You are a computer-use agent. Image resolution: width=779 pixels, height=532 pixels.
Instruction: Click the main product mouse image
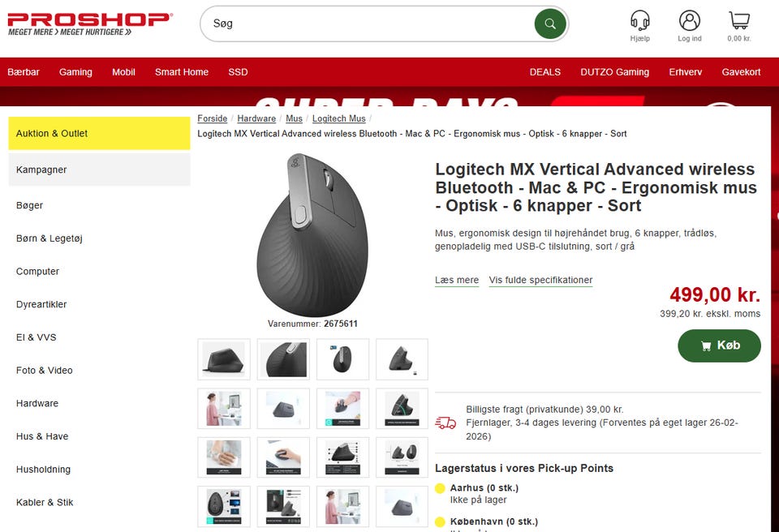point(312,234)
